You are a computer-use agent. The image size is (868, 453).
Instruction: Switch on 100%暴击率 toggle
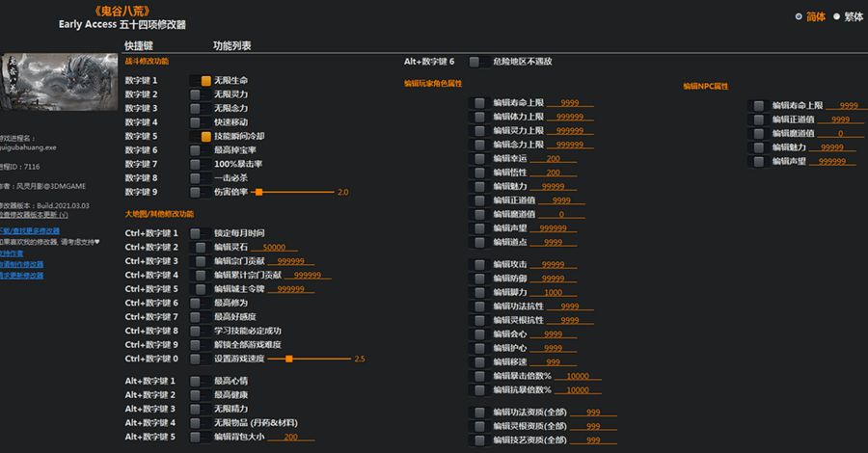[196, 165]
